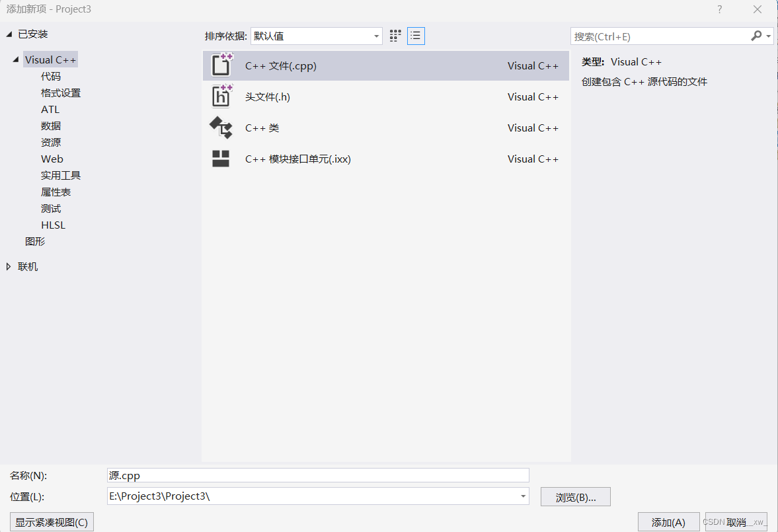Select the 资源 category
The image size is (778, 532).
(x=51, y=143)
